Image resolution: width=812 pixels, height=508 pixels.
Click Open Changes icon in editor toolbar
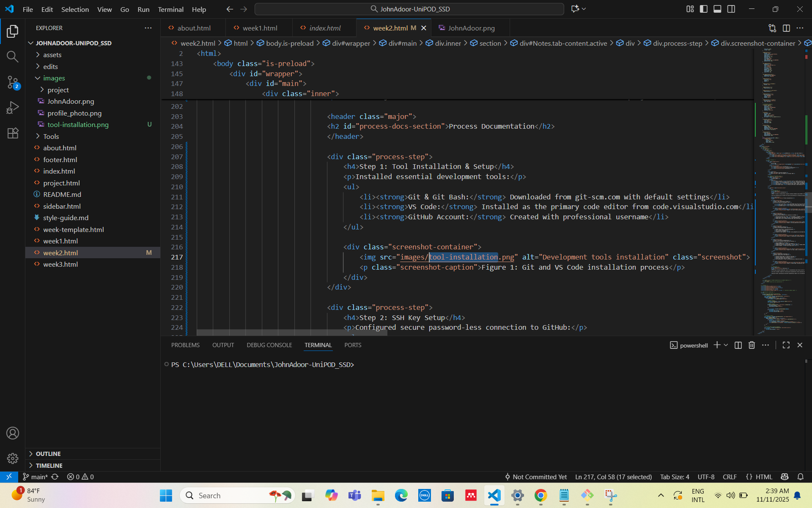(772, 28)
